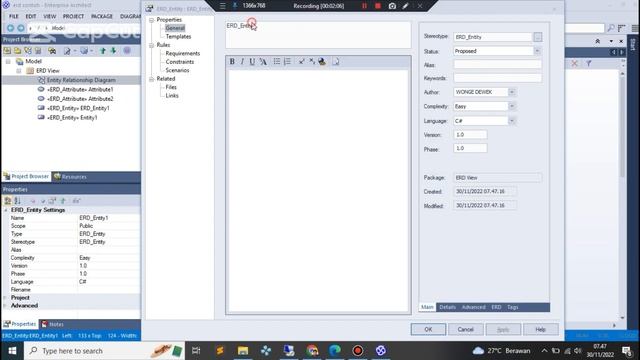640x360 pixels.
Task: Open recorder hamburger menu
Action: pos(222,6)
